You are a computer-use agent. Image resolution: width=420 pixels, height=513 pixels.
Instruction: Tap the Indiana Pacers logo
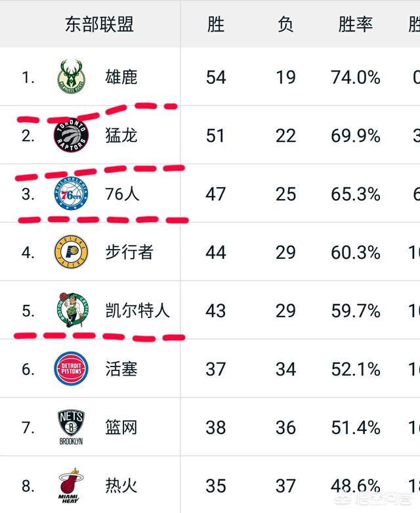click(x=72, y=252)
